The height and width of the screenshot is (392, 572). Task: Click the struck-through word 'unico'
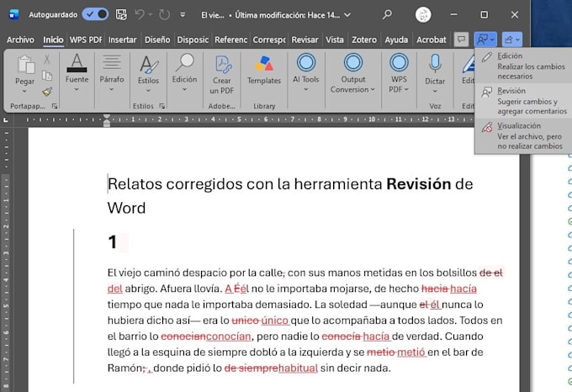pos(245,320)
